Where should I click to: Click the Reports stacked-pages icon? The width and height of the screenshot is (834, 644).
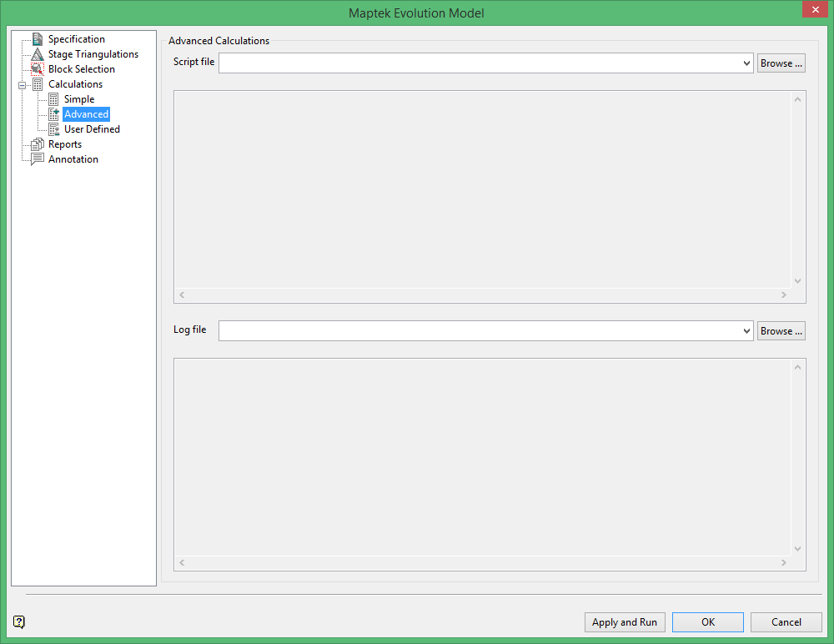click(36, 143)
